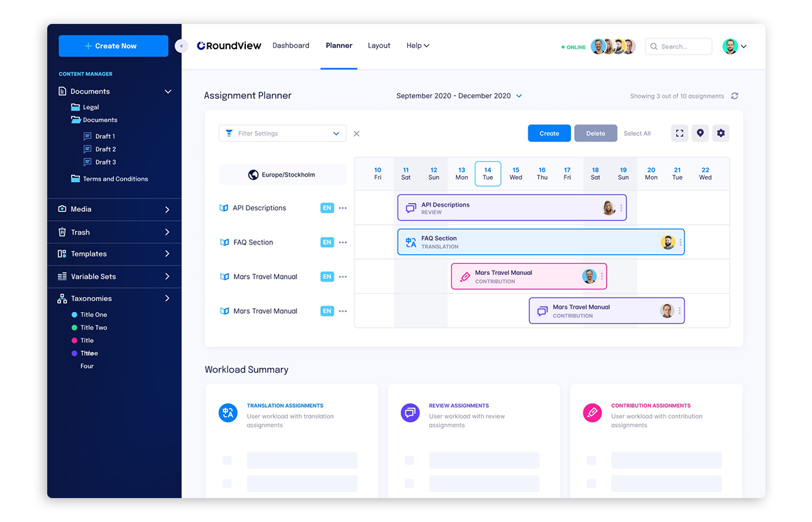Open planner settings via the gear icon
812x522 pixels.
(x=721, y=133)
